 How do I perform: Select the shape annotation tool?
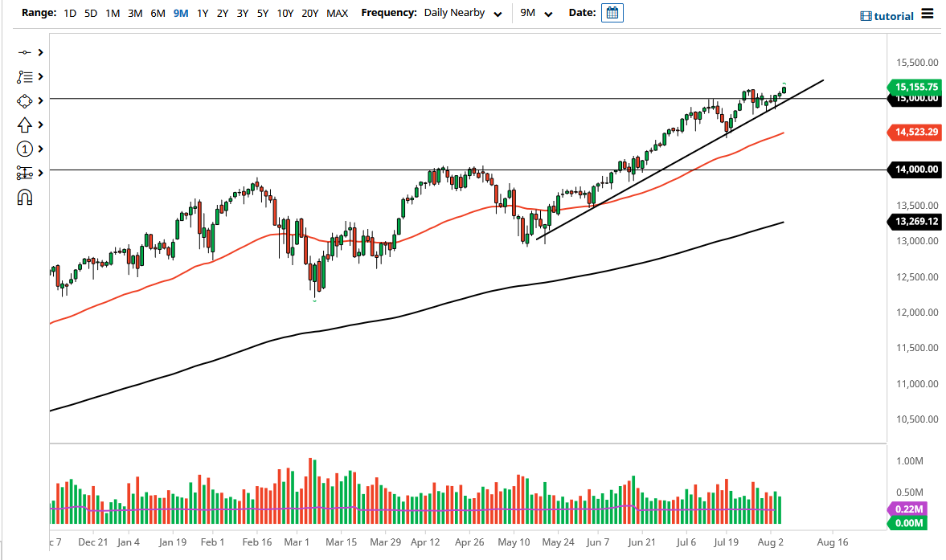click(x=25, y=100)
